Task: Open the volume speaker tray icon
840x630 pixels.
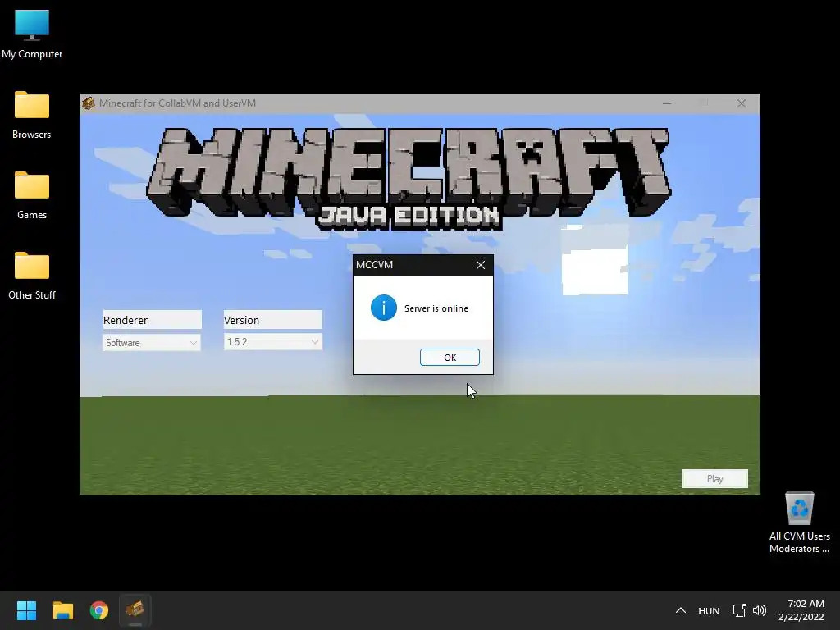Action: [759, 610]
